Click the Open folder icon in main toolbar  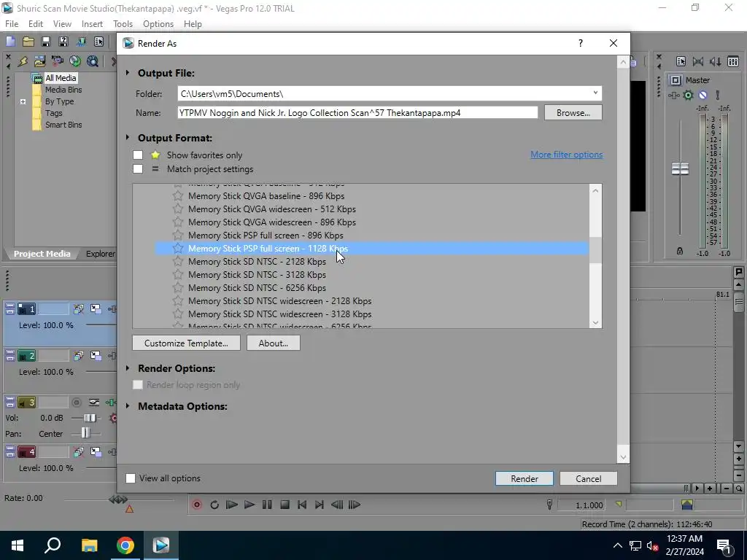[x=28, y=42]
